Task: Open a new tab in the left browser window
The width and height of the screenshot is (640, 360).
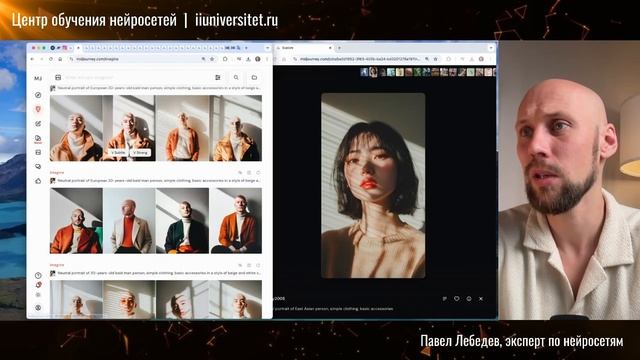Action: point(246,48)
